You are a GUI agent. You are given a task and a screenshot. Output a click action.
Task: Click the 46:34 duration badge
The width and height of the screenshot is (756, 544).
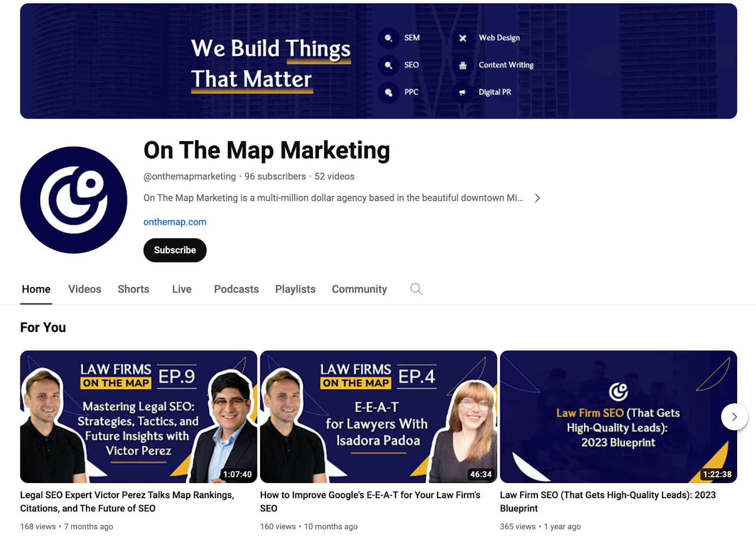pyautogui.click(x=481, y=474)
